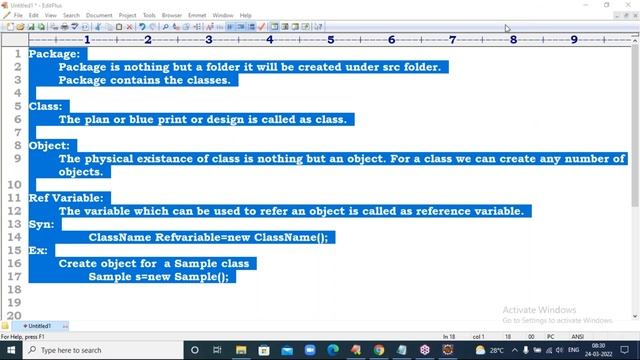Click the Paste clipboard icon
The height and width of the screenshot is (360, 640).
click(119, 27)
